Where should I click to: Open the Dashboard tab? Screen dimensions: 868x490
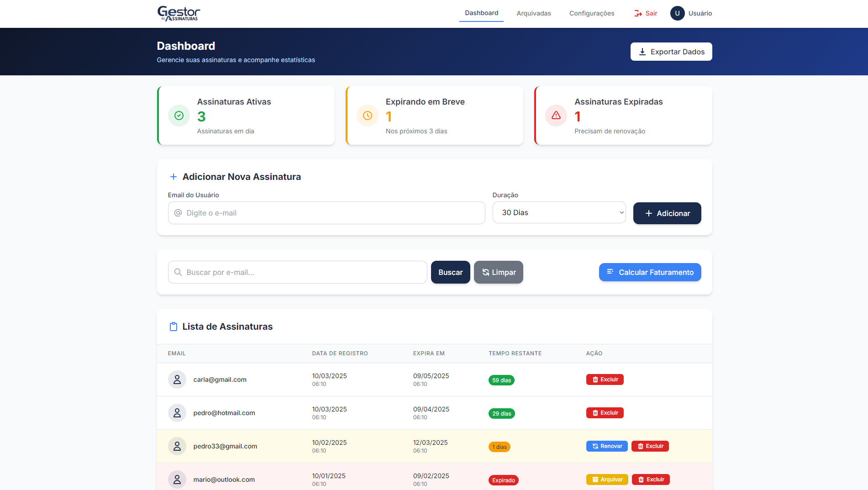click(x=481, y=13)
